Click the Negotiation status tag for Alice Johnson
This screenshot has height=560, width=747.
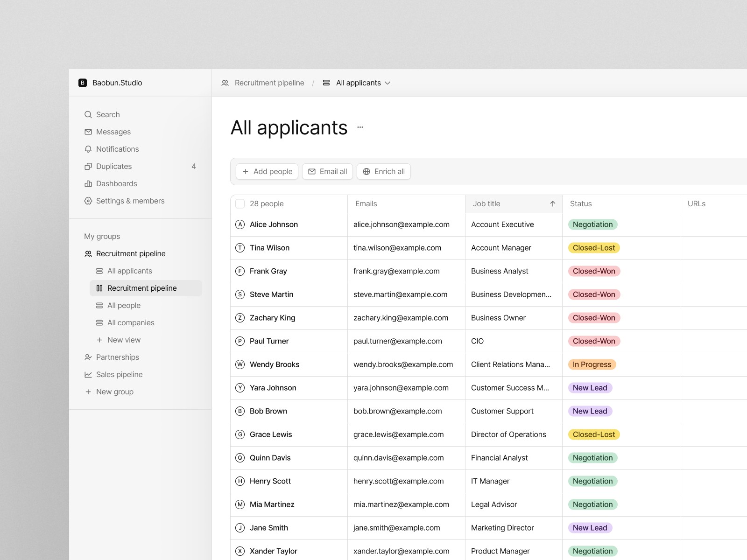(592, 224)
